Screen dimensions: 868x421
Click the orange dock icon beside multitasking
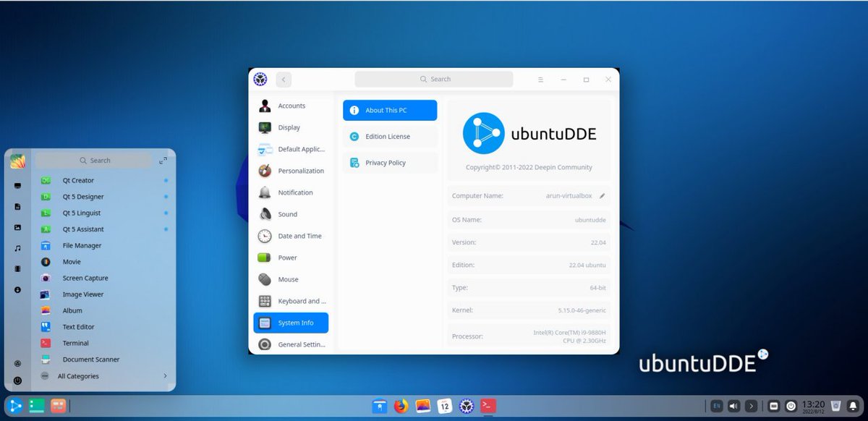click(59, 406)
